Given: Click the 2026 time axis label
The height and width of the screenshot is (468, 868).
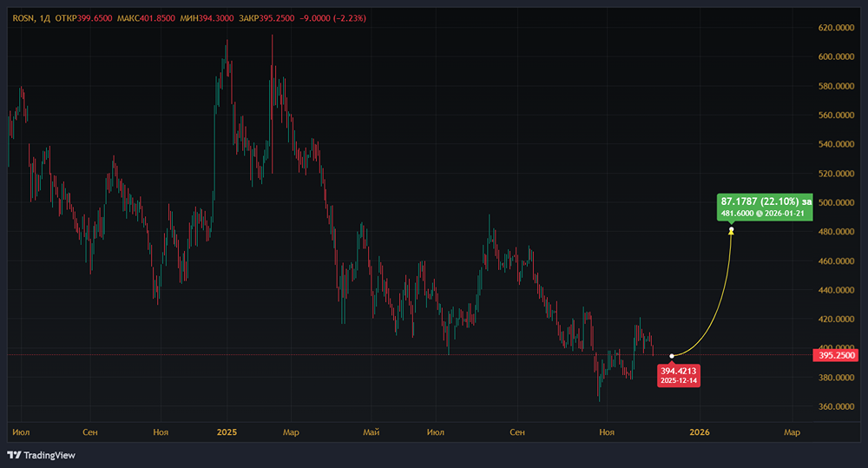Looking at the screenshot, I should point(699,432).
